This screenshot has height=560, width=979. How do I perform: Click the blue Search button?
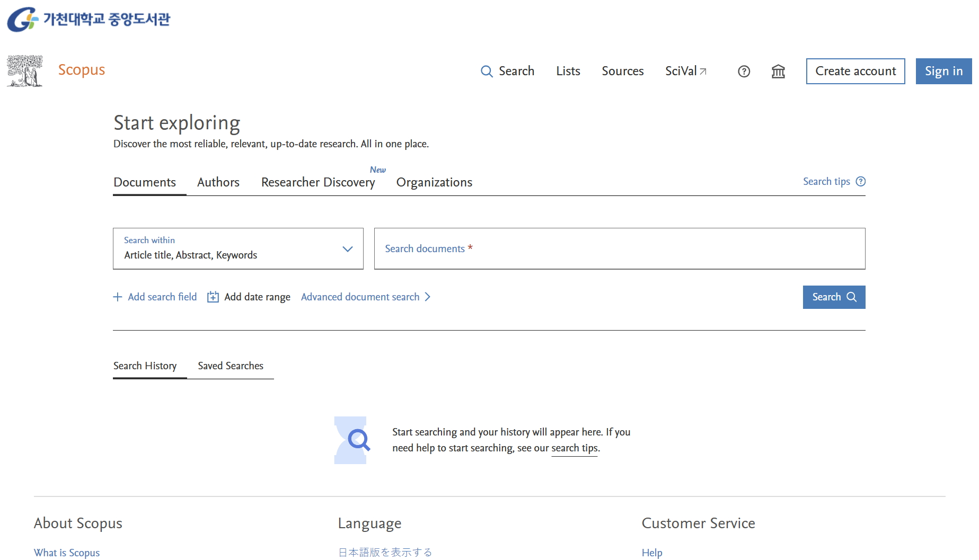coord(834,297)
